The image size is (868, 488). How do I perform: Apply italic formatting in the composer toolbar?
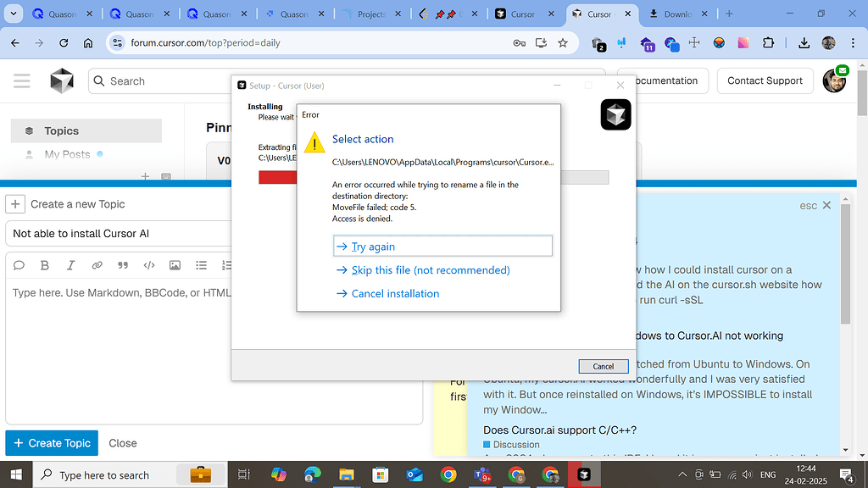(71, 265)
